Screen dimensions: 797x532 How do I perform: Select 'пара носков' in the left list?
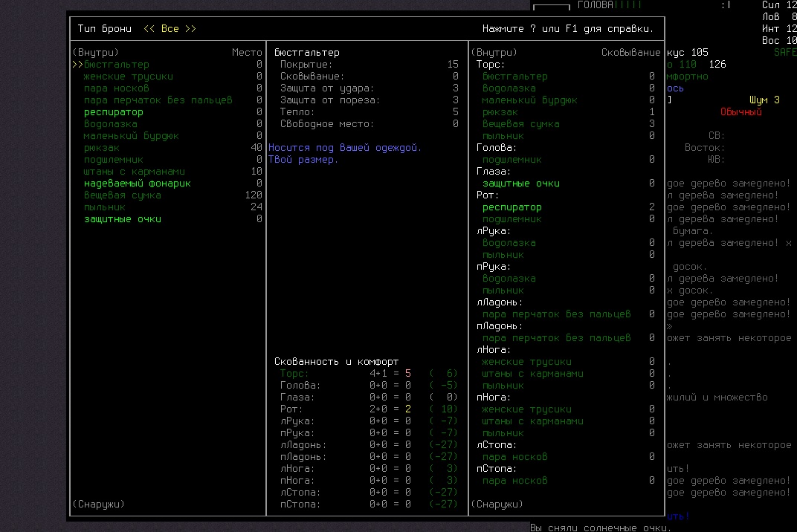tap(117, 88)
